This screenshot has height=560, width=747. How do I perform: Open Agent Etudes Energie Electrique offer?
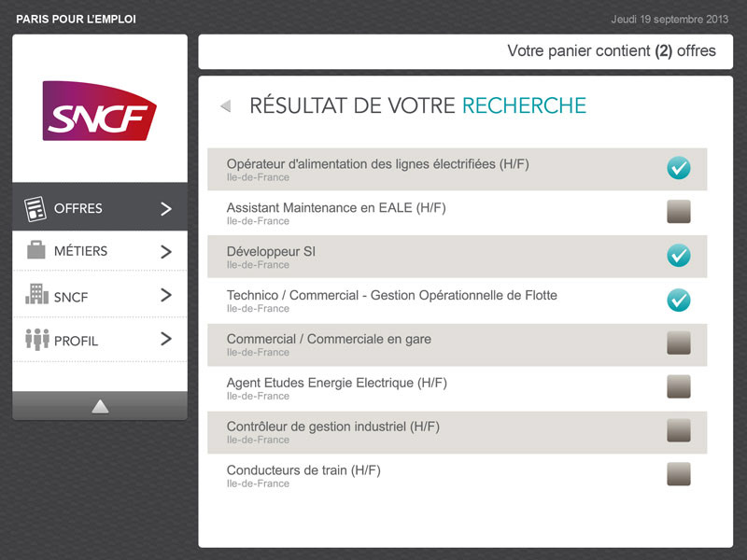coord(337,383)
